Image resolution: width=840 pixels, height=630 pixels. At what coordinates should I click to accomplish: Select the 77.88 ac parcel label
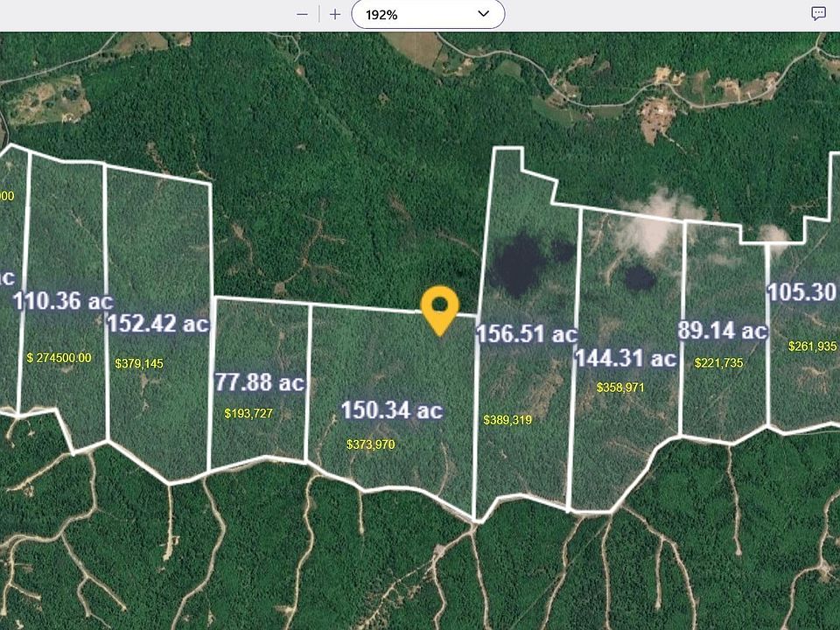(x=259, y=382)
